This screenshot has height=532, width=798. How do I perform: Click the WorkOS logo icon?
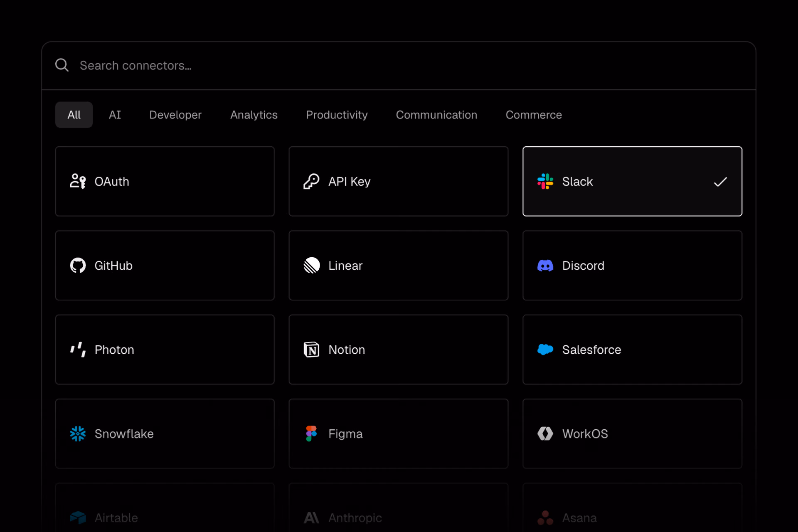(x=545, y=434)
